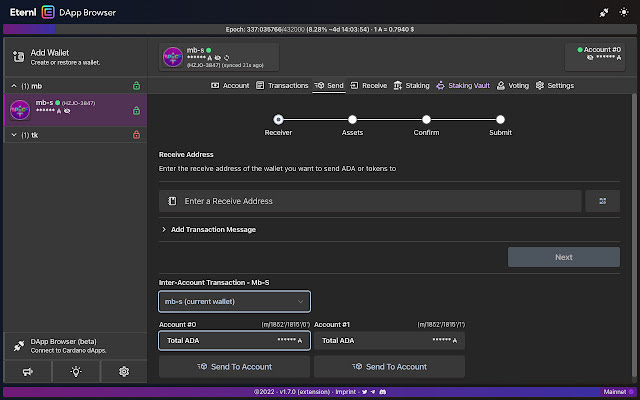Screen dimensions: 640x400
Task: Select the Account #1 Total ADA box
Action: click(x=389, y=340)
